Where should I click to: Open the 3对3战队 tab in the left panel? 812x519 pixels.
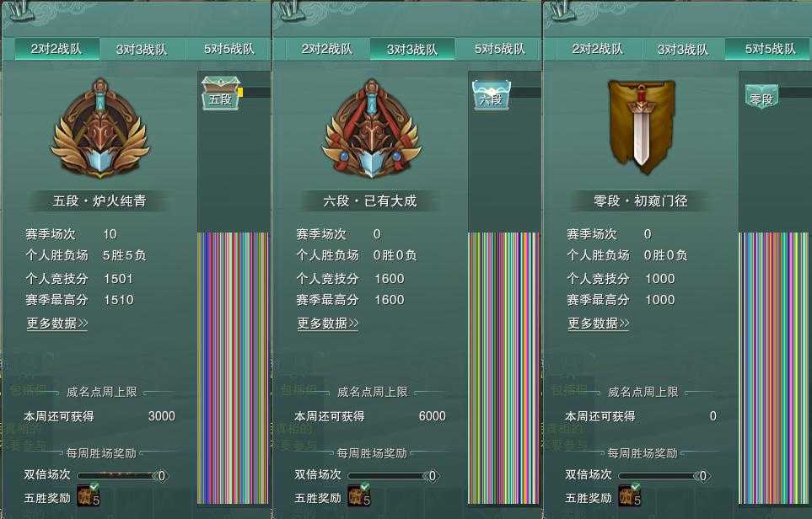click(x=142, y=49)
